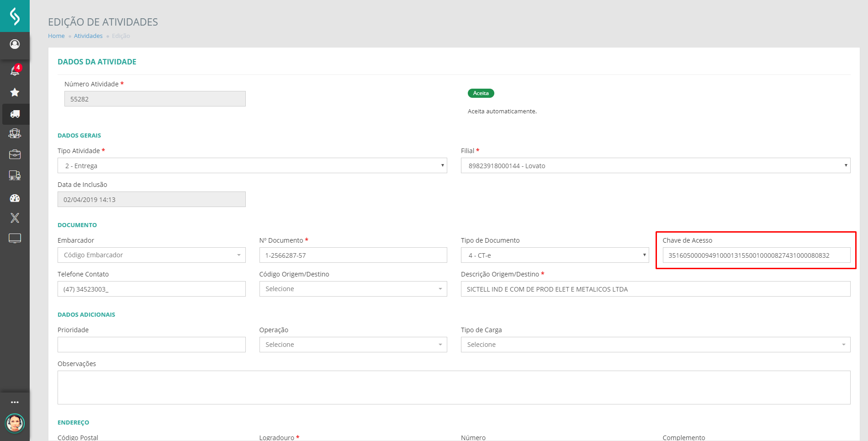Click the green Aceita status badge

(481, 93)
